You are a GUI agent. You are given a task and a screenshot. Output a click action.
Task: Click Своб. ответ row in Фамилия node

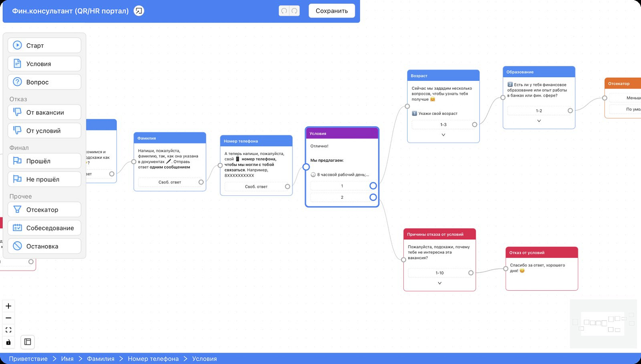click(170, 182)
